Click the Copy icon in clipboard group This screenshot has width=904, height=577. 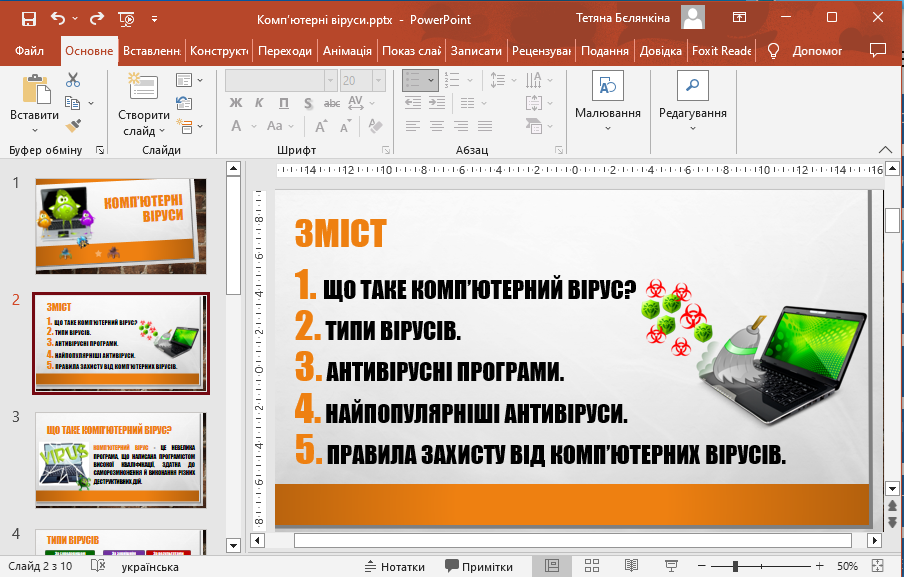73,103
